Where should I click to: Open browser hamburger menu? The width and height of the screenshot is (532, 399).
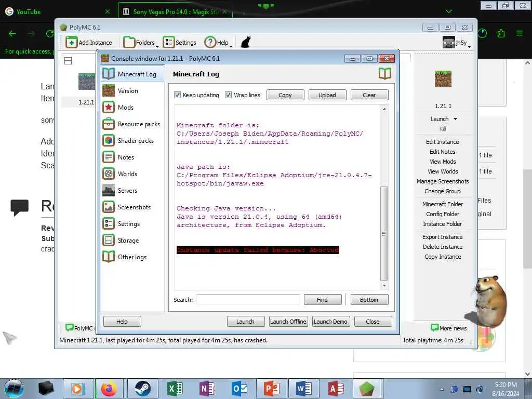click(x=519, y=33)
